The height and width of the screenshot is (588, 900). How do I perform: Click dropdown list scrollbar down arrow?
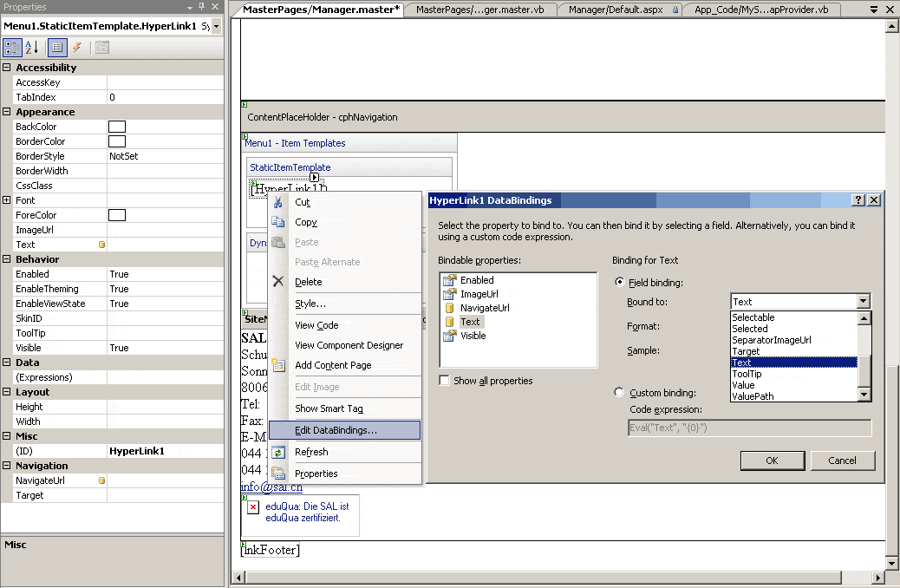864,395
